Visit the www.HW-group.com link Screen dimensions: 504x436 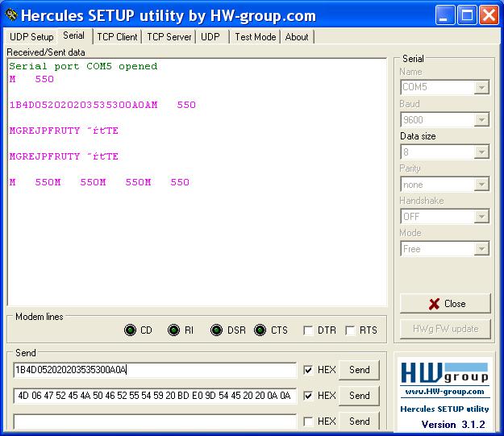[x=445, y=392]
